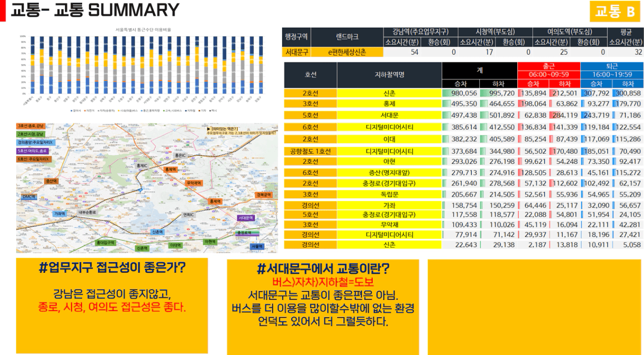Select the 공항철도 1호선 line cell
Image resolution: width=644 pixels, height=355 pixels.
click(310, 151)
